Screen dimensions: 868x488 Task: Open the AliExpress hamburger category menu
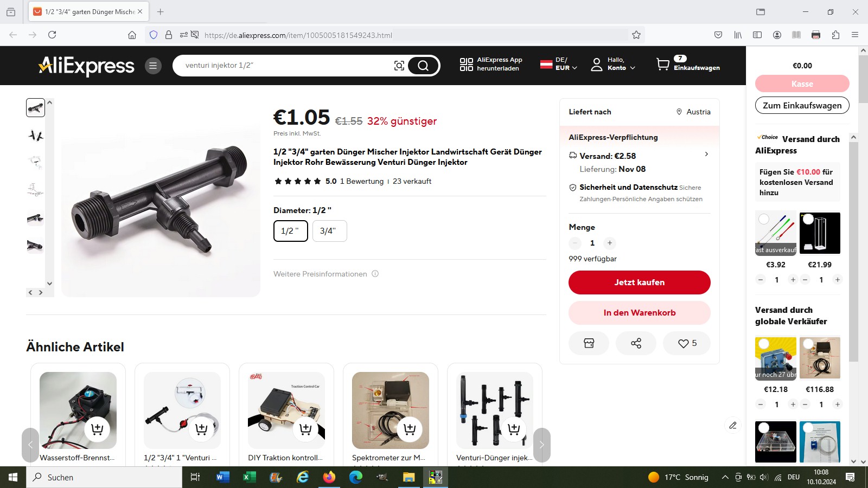tap(153, 66)
